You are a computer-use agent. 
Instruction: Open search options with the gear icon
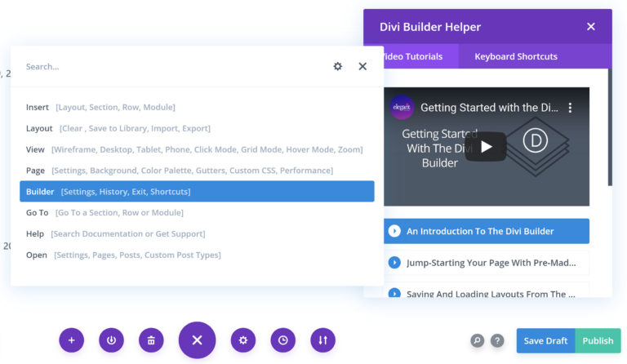coord(338,66)
